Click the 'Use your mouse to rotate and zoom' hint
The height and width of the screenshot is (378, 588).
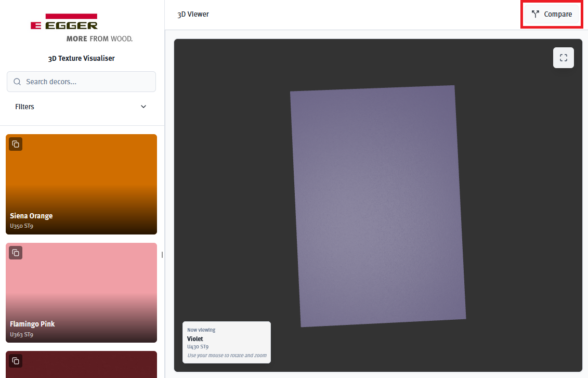click(x=227, y=356)
